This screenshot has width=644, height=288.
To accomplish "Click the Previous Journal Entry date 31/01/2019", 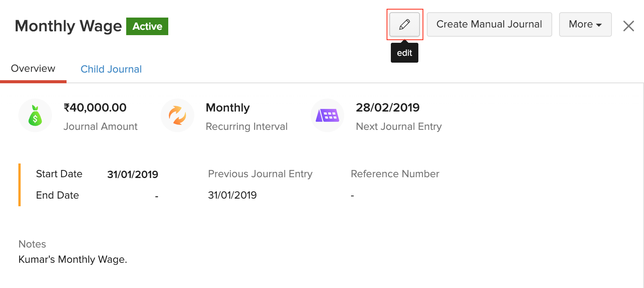I will [x=232, y=195].
